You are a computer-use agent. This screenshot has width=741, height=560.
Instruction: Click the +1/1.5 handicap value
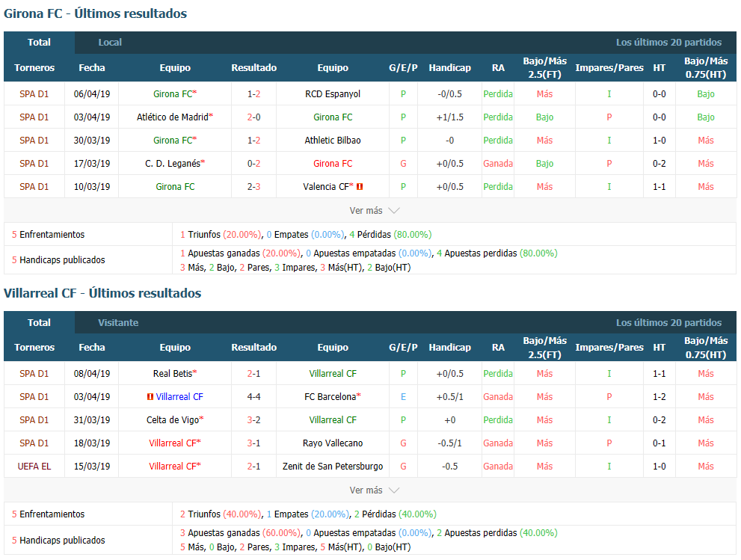coord(450,117)
